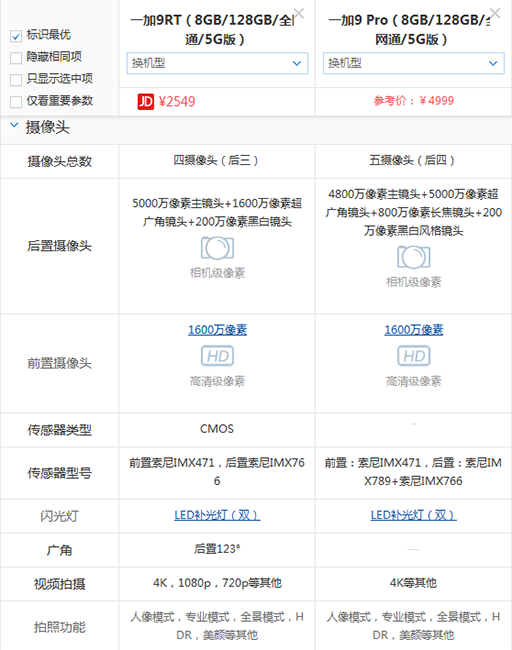Collapse the 摄像头 section
This screenshot has height=650, width=512.
pyautogui.click(x=14, y=125)
